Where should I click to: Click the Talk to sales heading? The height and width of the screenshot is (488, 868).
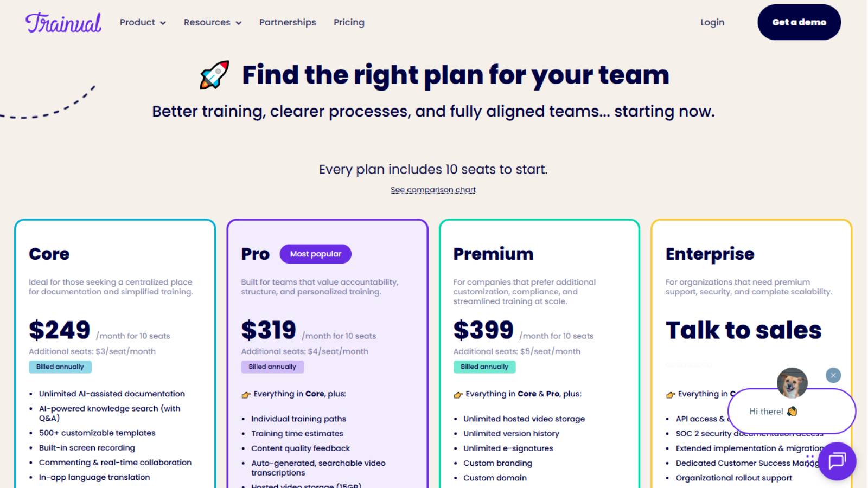(x=743, y=330)
